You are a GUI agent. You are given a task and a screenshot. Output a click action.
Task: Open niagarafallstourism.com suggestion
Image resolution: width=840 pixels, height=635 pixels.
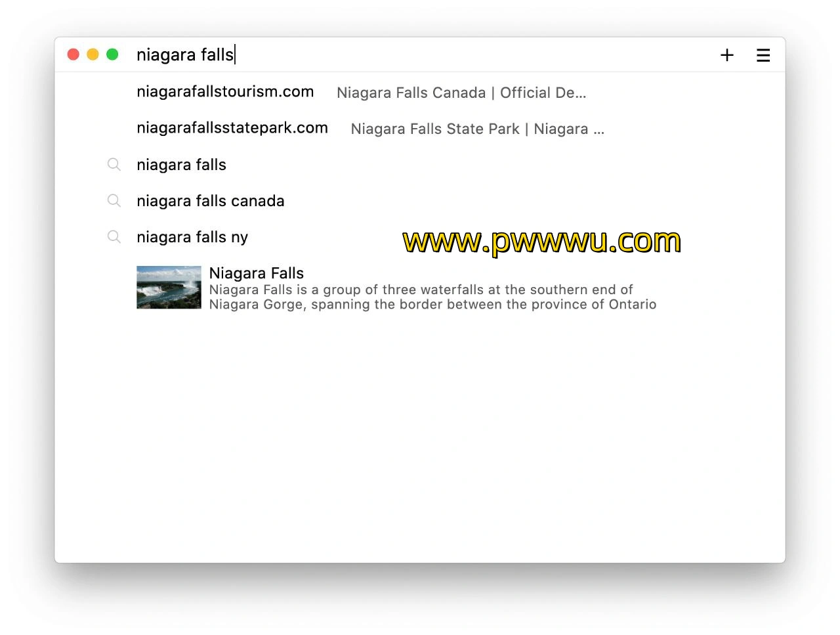click(225, 92)
